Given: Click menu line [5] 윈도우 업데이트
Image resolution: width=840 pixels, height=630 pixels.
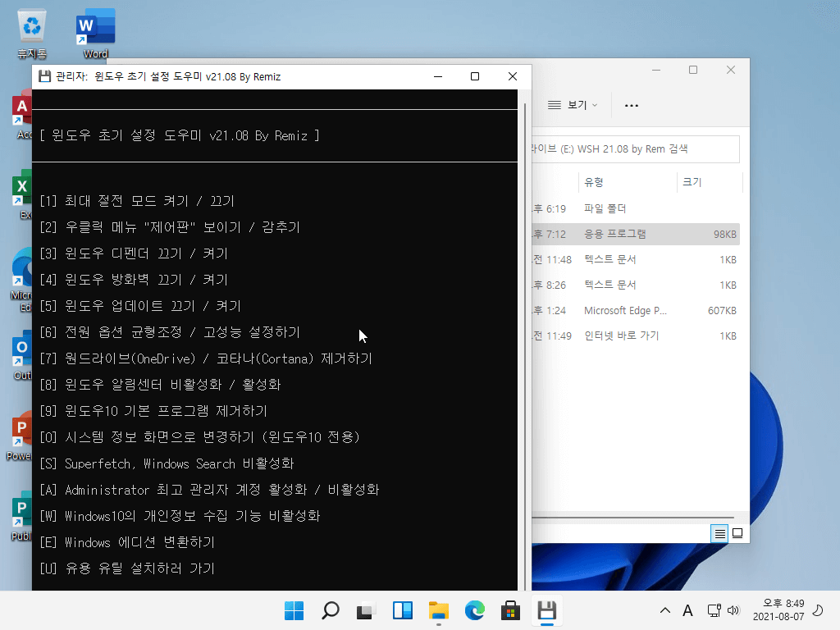Looking at the screenshot, I should (140, 306).
